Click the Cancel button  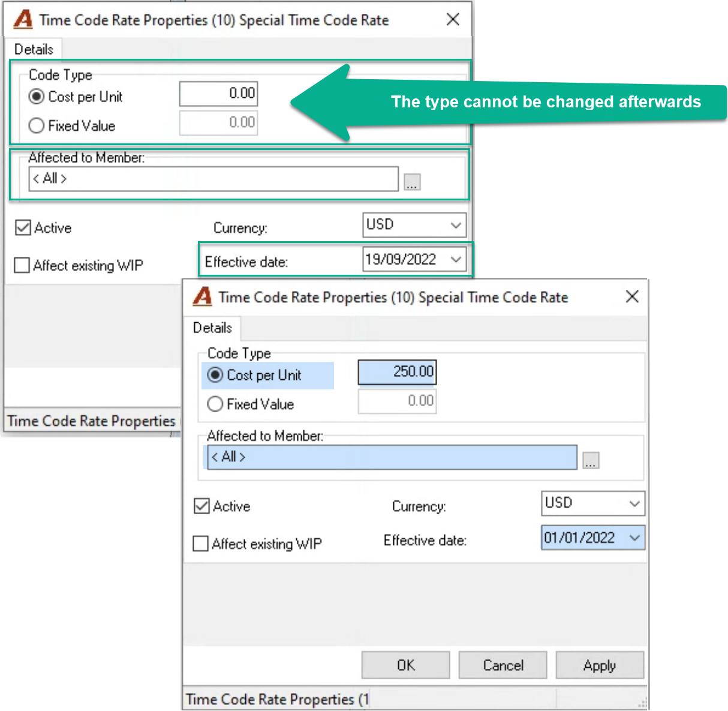(x=503, y=665)
